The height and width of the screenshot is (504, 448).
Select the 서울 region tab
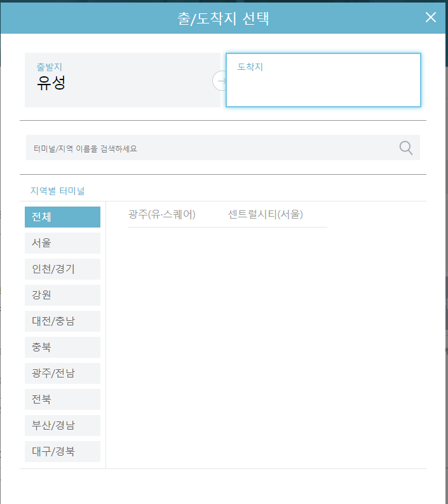coord(62,243)
